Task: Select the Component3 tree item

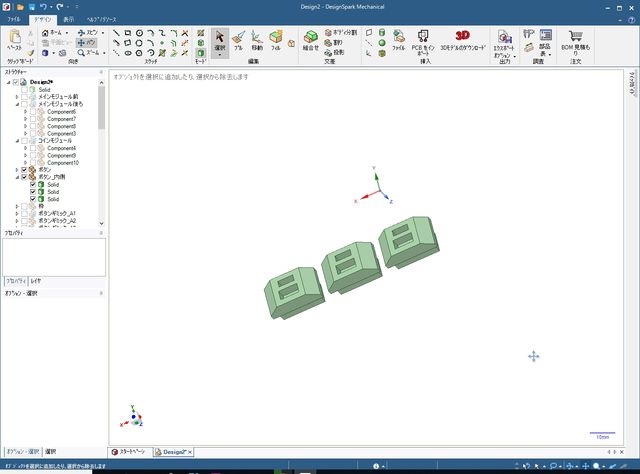Action: tap(61, 134)
